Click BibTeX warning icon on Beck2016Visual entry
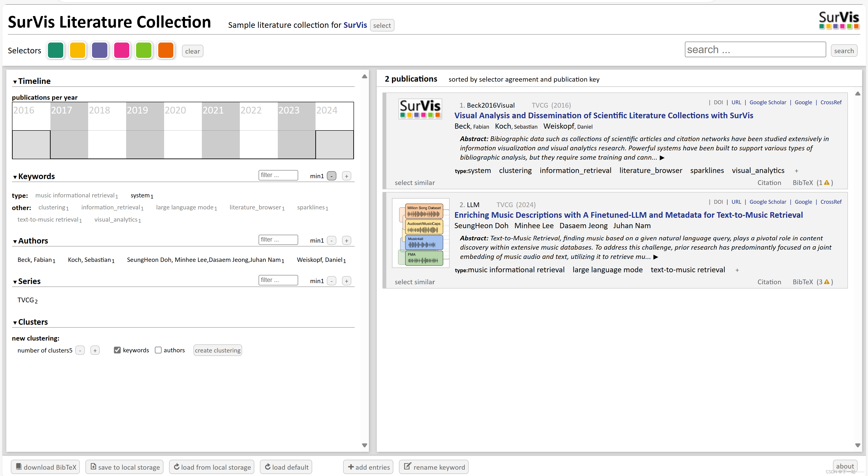868x476 pixels. coord(827,182)
